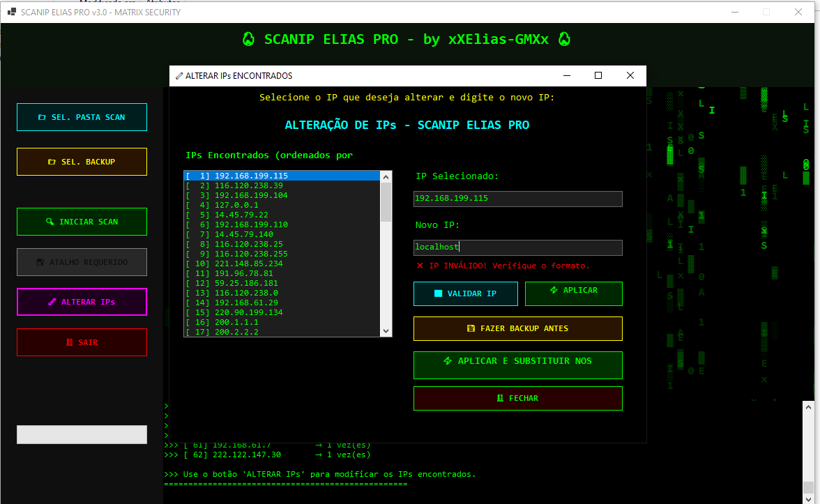Select list row 127.0.0.1
Image resolution: width=820 pixels, height=504 pixels.
tap(282, 205)
